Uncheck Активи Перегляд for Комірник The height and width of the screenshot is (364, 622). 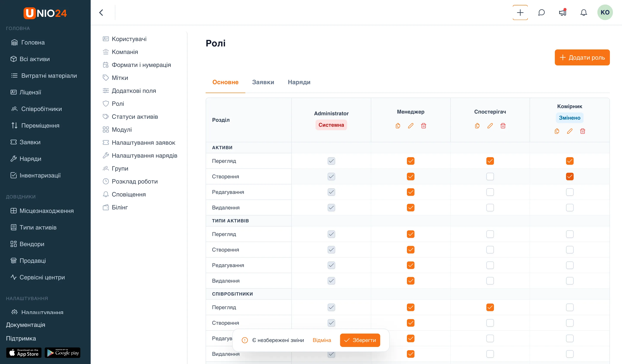pyautogui.click(x=570, y=161)
